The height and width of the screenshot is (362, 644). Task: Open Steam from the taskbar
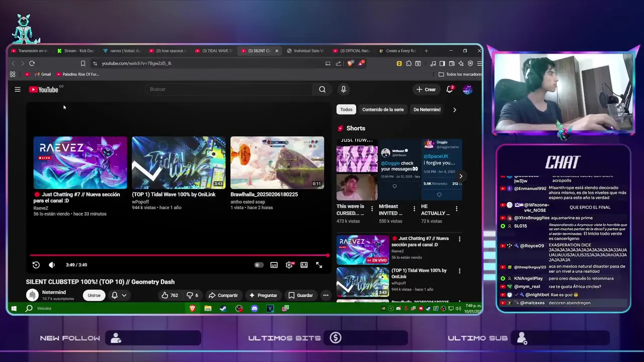click(x=223, y=308)
